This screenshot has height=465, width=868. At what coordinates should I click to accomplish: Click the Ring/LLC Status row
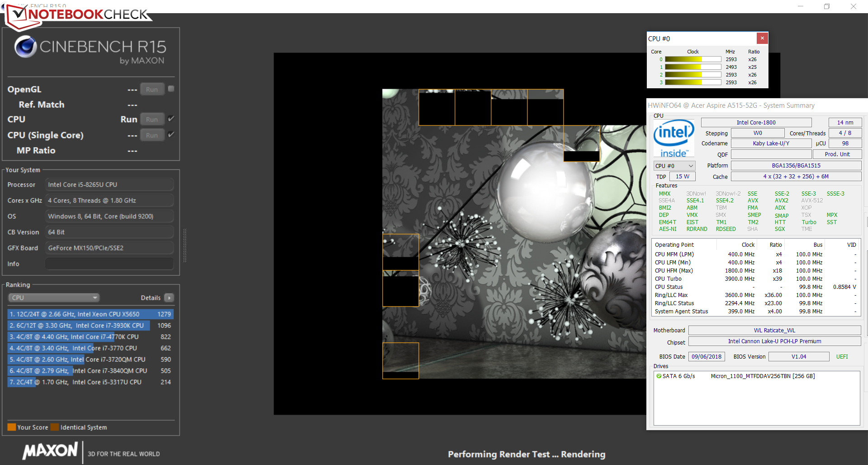pos(755,303)
